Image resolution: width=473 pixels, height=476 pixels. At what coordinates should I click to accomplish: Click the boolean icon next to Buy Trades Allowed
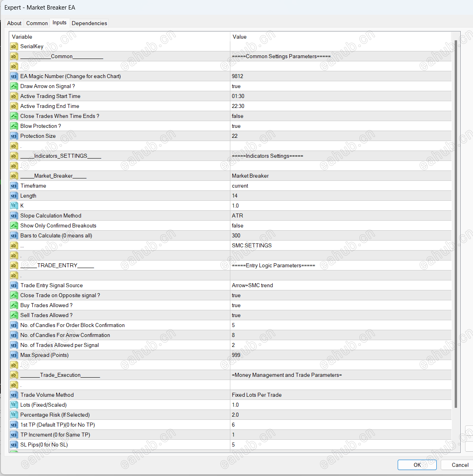tap(14, 305)
